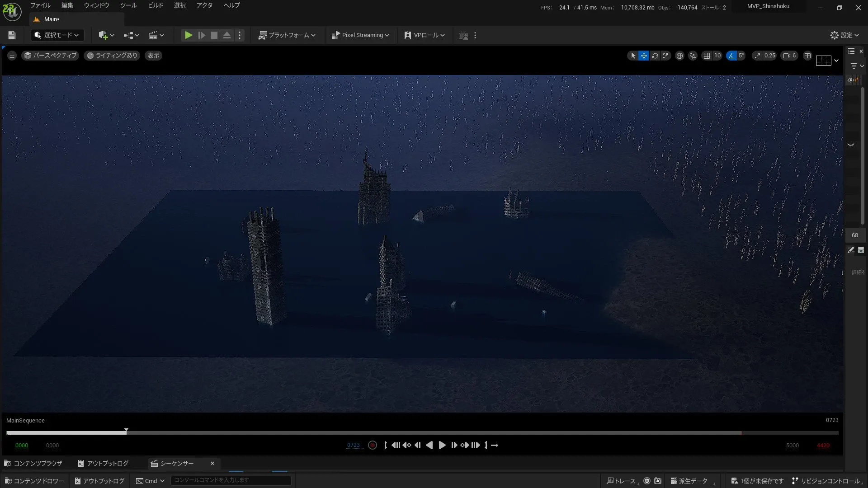Open the ウィンドウ menu
This screenshot has width=868, height=488.
click(x=96, y=5)
